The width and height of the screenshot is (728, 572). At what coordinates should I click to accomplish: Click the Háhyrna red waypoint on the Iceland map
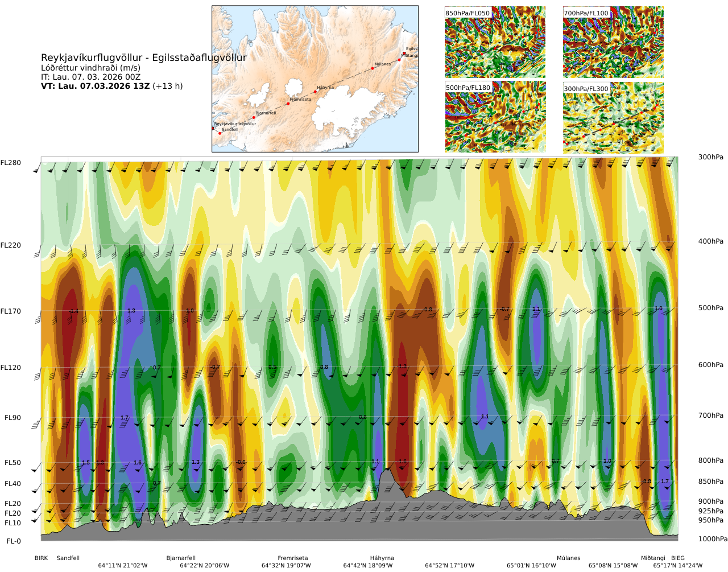point(316,92)
